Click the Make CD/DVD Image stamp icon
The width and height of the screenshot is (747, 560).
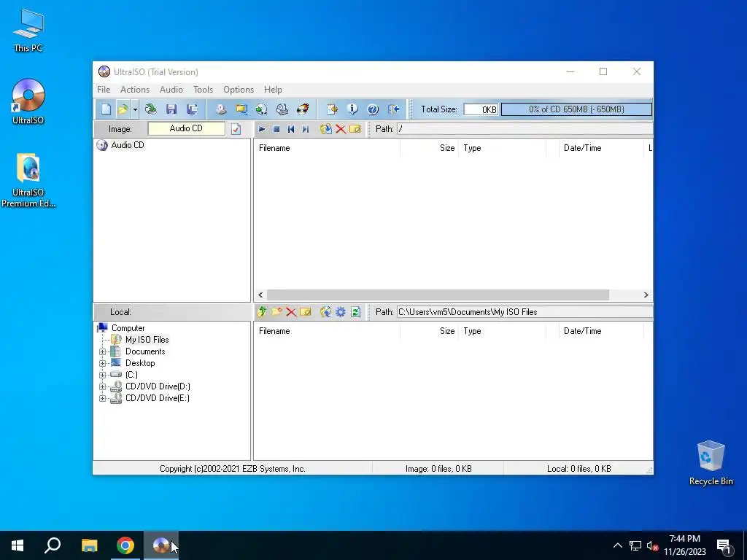(x=221, y=109)
